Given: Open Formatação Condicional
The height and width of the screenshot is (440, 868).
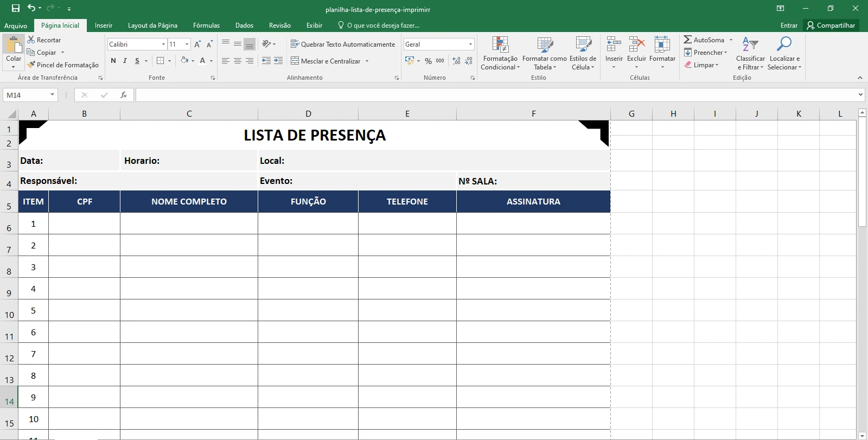Looking at the screenshot, I should tap(500, 53).
